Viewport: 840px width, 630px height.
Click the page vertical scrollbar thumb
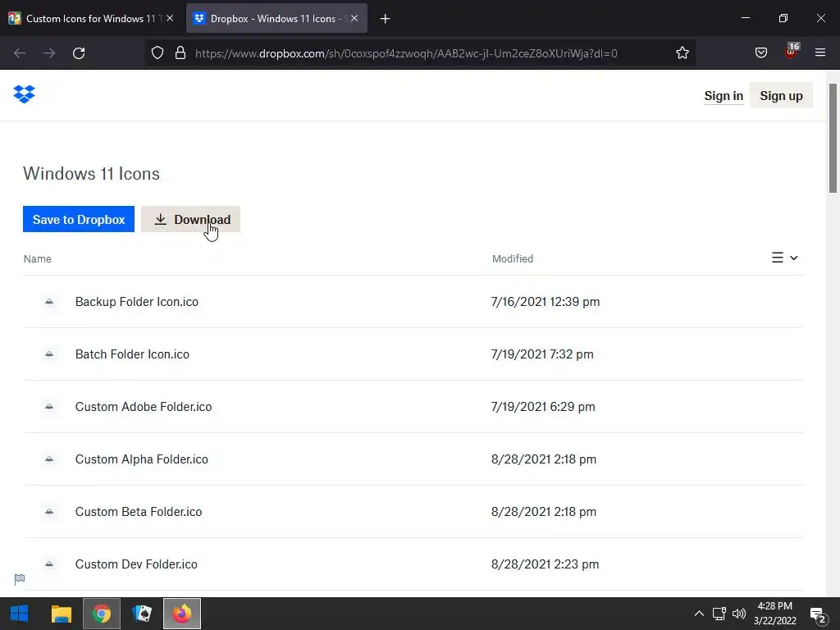coord(833,138)
